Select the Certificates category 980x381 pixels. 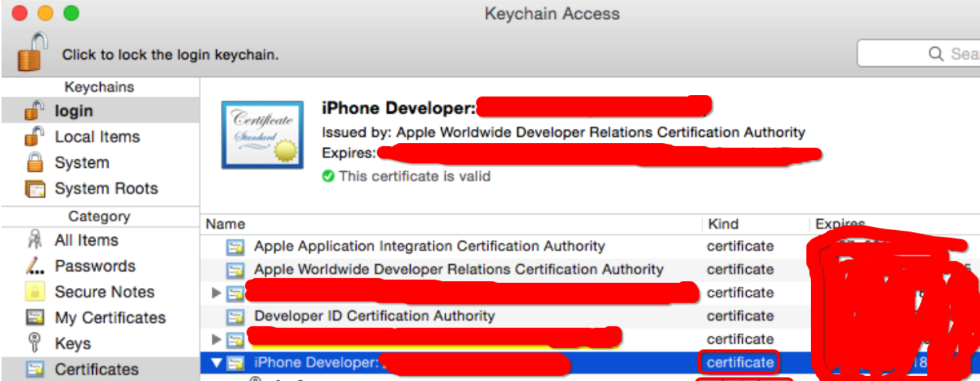pyautogui.click(x=96, y=369)
